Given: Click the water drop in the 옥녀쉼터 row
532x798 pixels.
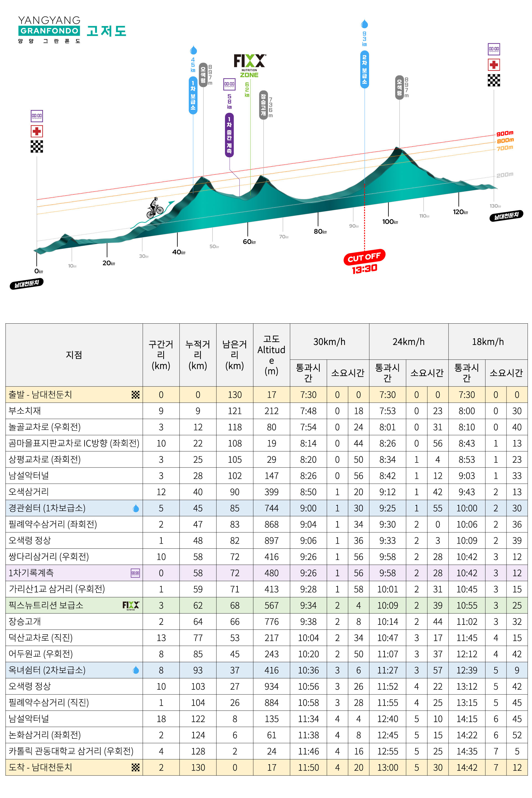Looking at the screenshot, I should point(136,670).
